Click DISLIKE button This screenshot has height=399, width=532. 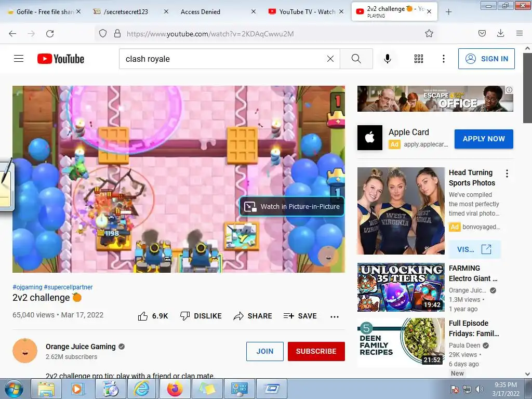click(x=201, y=316)
